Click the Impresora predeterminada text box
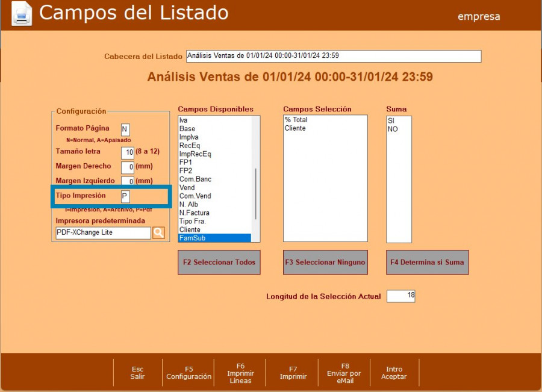The image size is (542, 392). pos(102,232)
